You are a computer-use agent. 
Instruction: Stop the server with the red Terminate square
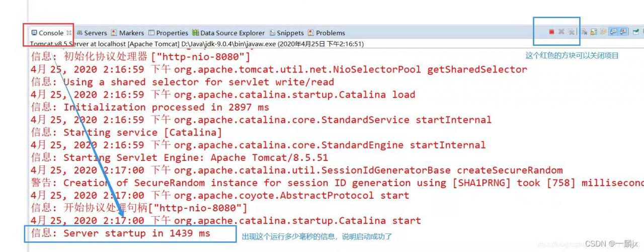(551, 32)
